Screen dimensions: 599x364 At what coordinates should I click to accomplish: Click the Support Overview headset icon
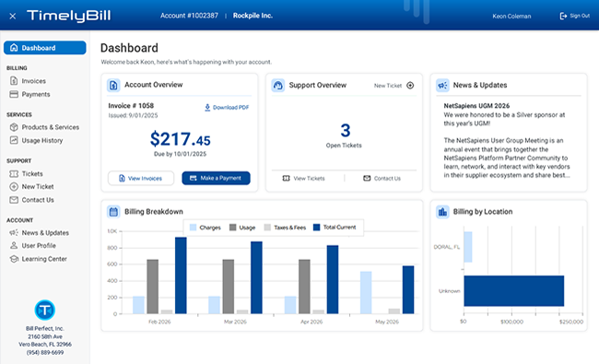[277, 85]
